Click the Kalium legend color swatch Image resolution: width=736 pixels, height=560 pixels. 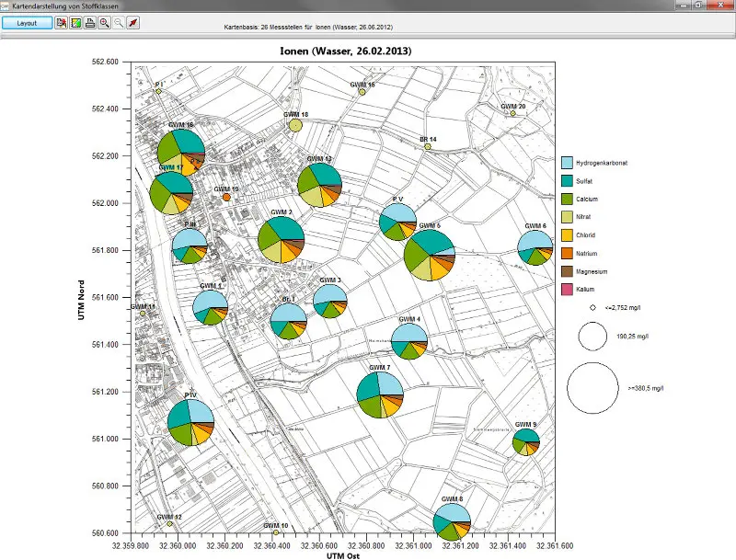click(x=567, y=290)
